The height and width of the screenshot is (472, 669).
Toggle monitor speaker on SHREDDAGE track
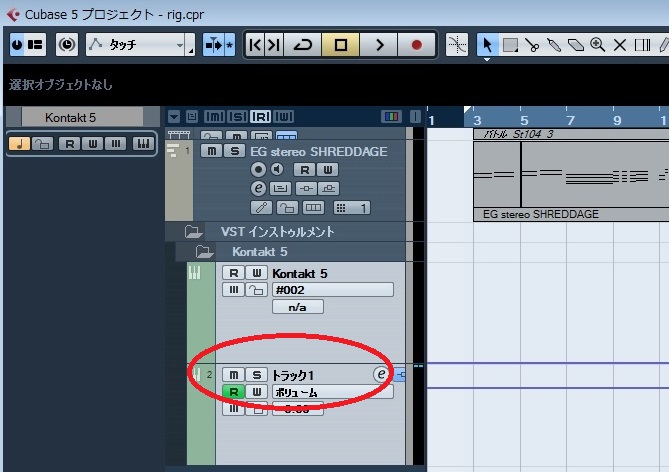tap(278, 169)
